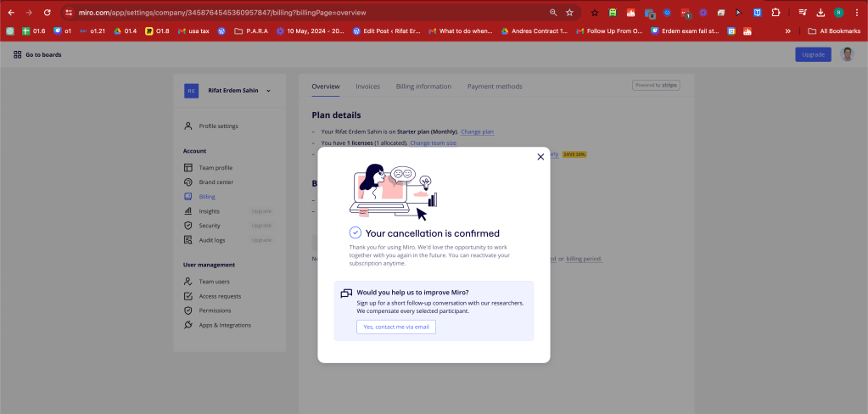The width and height of the screenshot is (868, 414).
Task: Go back with the browser back arrow
Action: 12,13
